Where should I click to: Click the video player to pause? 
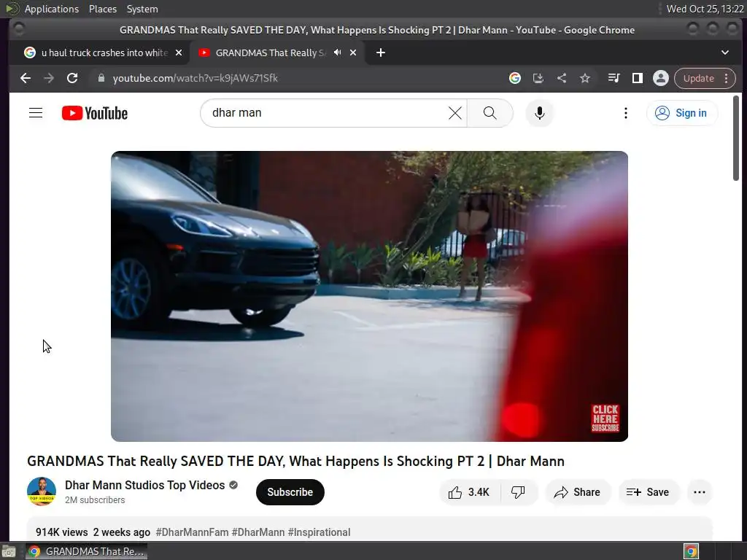coord(369,296)
